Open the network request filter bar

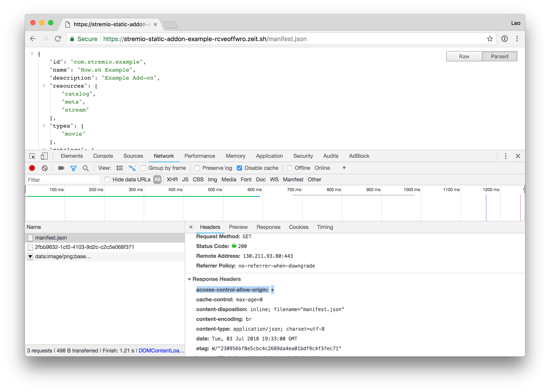coord(73,168)
